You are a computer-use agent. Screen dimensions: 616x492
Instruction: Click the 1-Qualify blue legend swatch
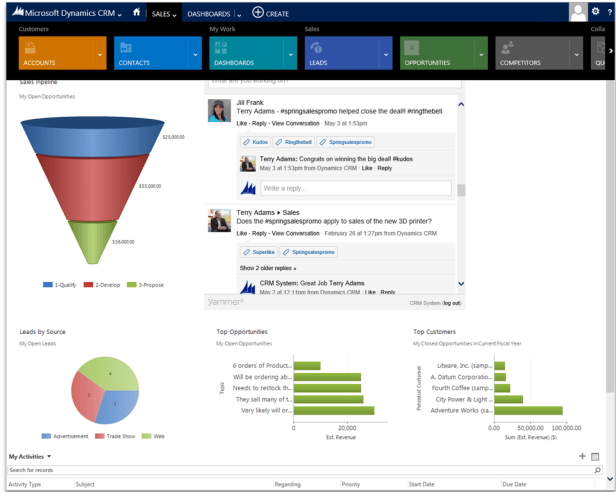tap(48, 285)
